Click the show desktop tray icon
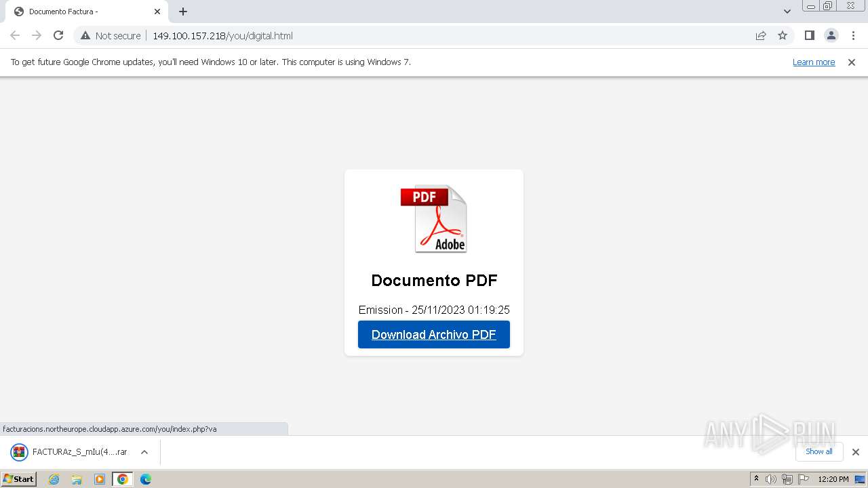Viewport: 868px width, 488px height. [x=860, y=479]
